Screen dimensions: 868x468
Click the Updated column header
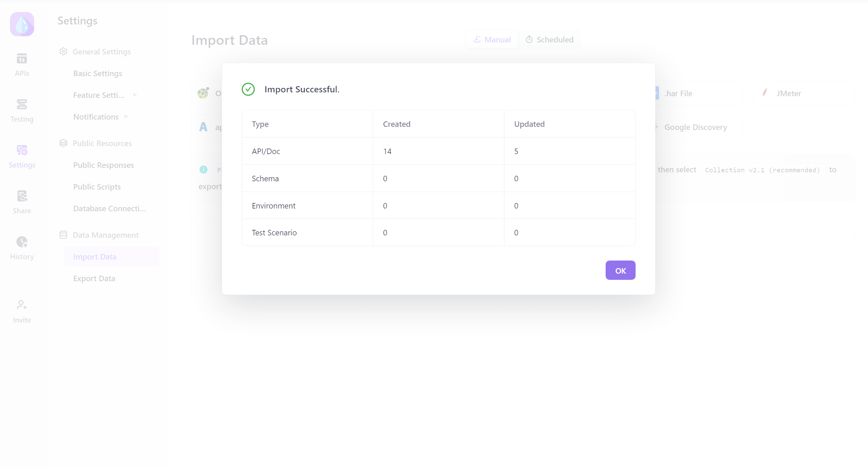coord(529,124)
